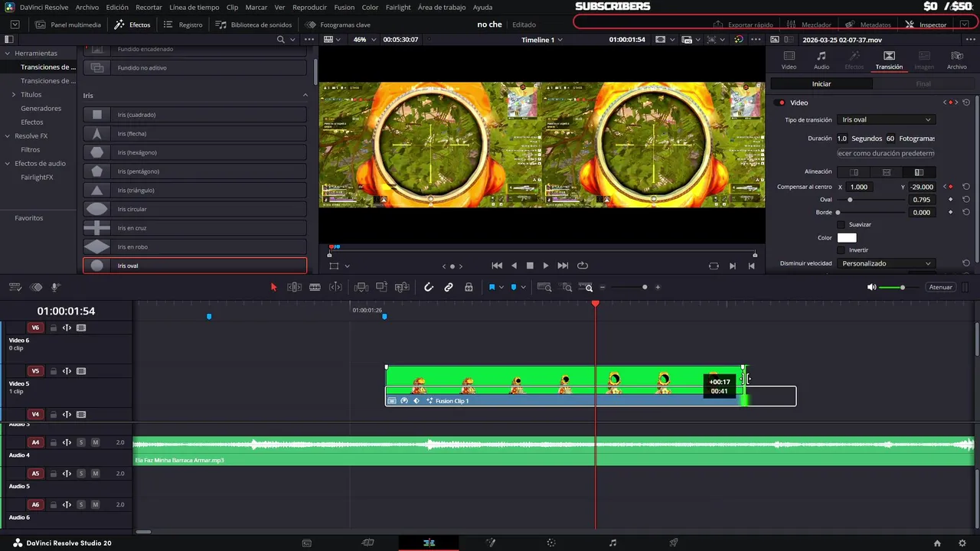This screenshot has height=551, width=980.
Task: Open the Registro panel
Action: coord(184,24)
